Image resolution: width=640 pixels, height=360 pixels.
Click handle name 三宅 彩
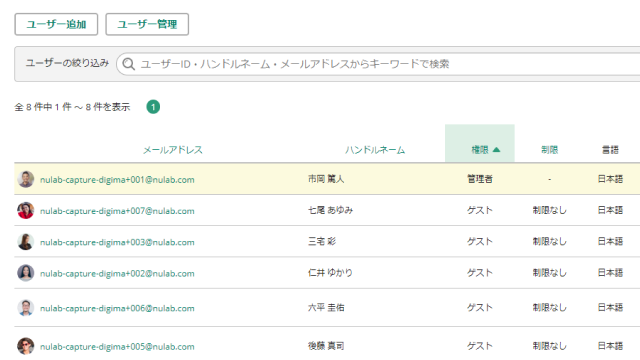coord(322,242)
